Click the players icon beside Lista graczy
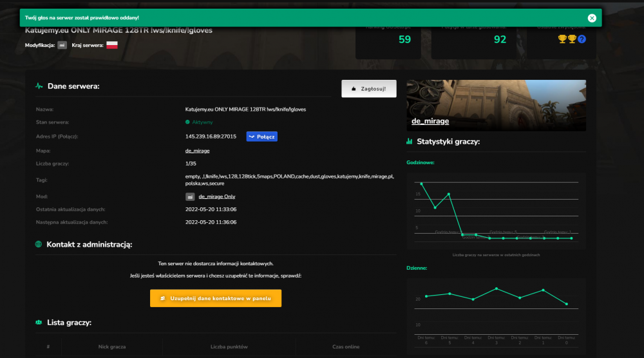 pyautogui.click(x=39, y=323)
